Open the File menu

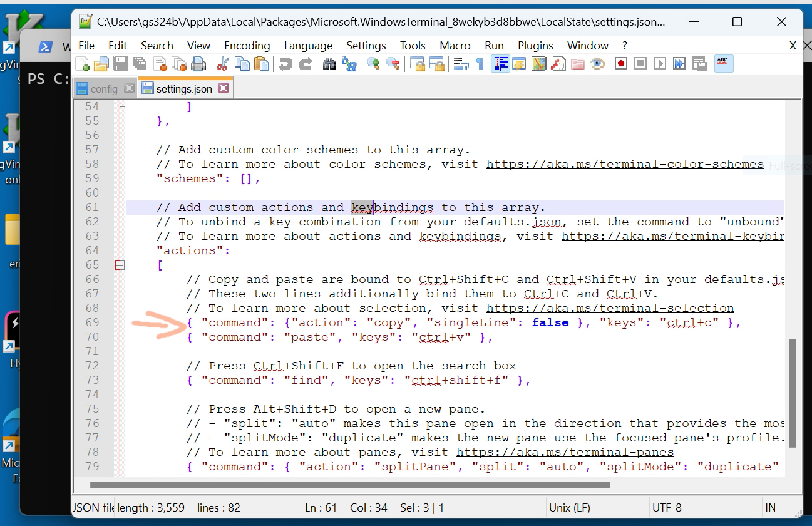86,46
